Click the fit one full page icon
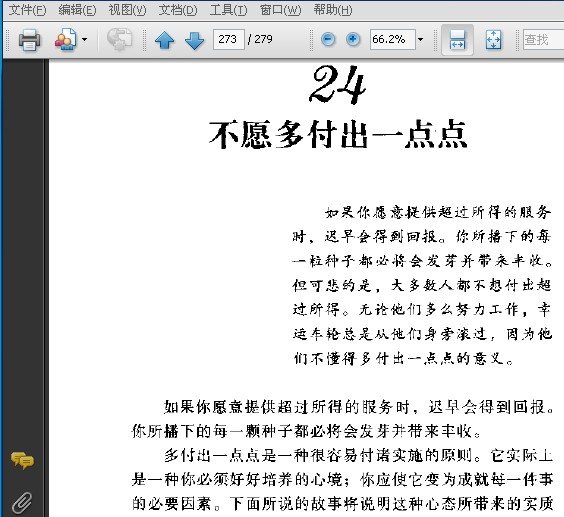 click(x=493, y=40)
